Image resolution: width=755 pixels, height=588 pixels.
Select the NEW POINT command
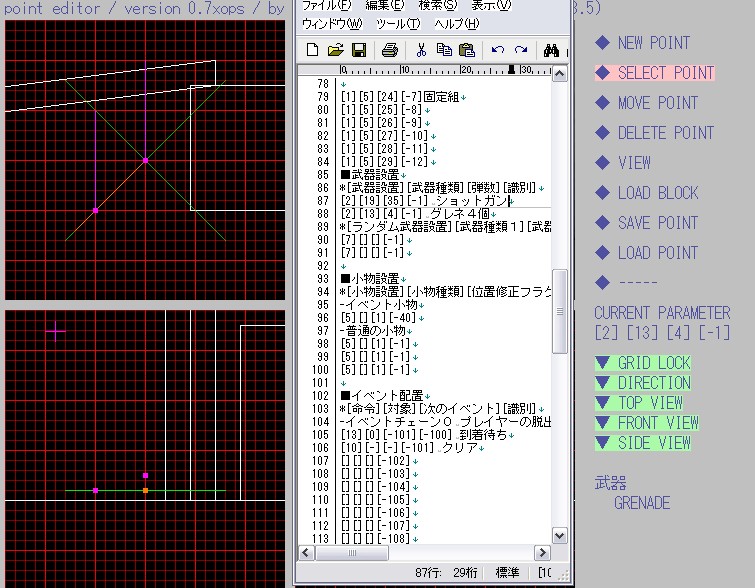click(653, 43)
